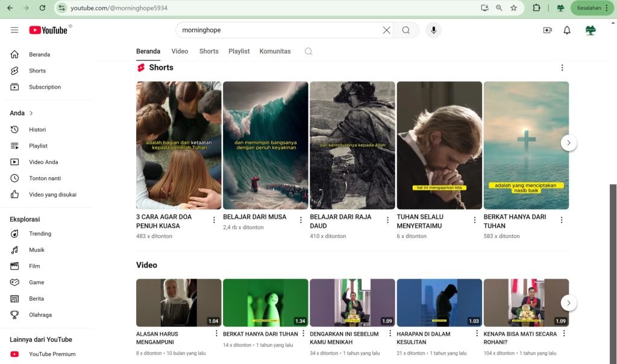Bookmark this page with the star icon
The height and width of the screenshot is (364, 617).
tap(513, 8)
